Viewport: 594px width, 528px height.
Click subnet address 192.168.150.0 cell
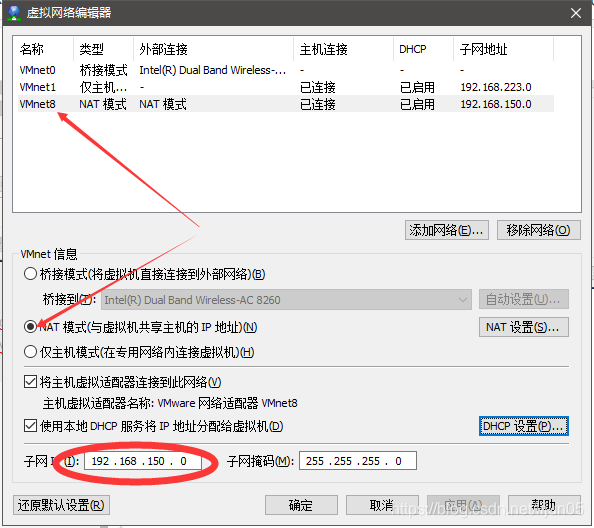pyautogui.click(x=496, y=104)
